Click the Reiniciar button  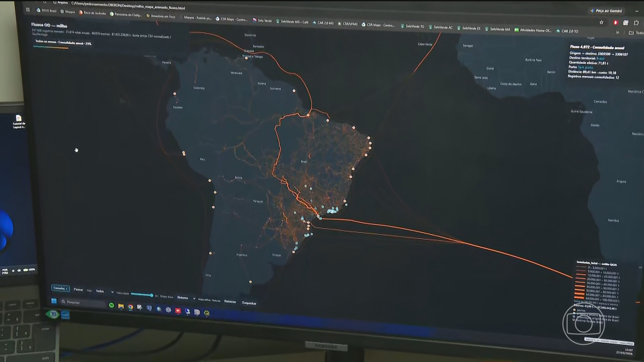pos(230,301)
